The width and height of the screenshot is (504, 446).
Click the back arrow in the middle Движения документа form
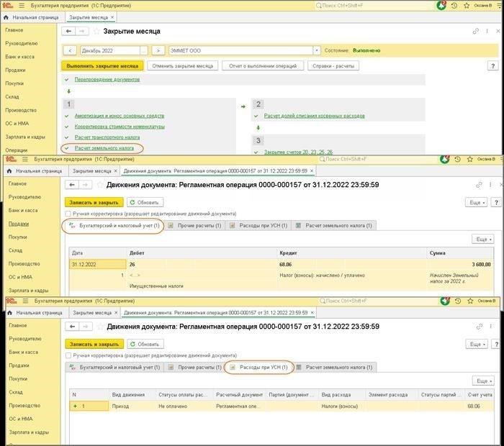pos(72,185)
